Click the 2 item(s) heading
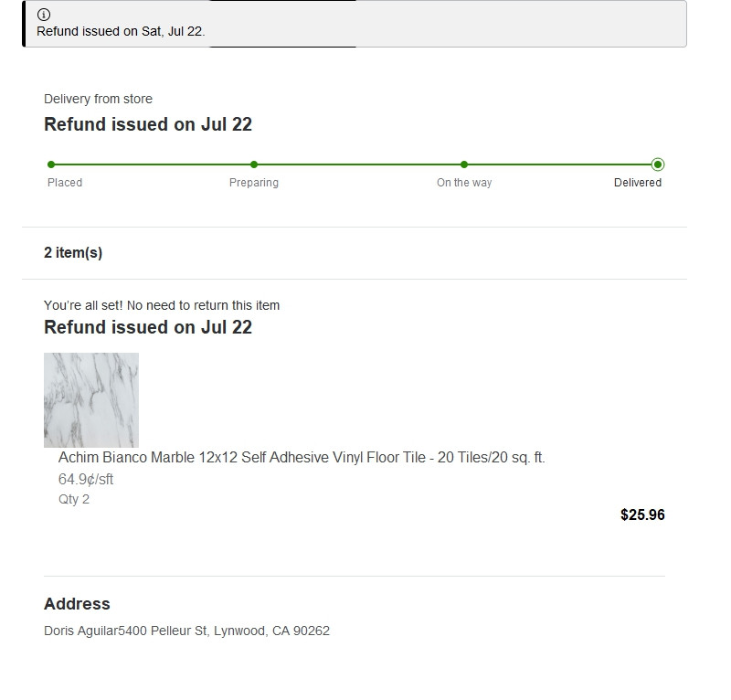Image resolution: width=731 pixels, height=700 pixels. point(73,253)
